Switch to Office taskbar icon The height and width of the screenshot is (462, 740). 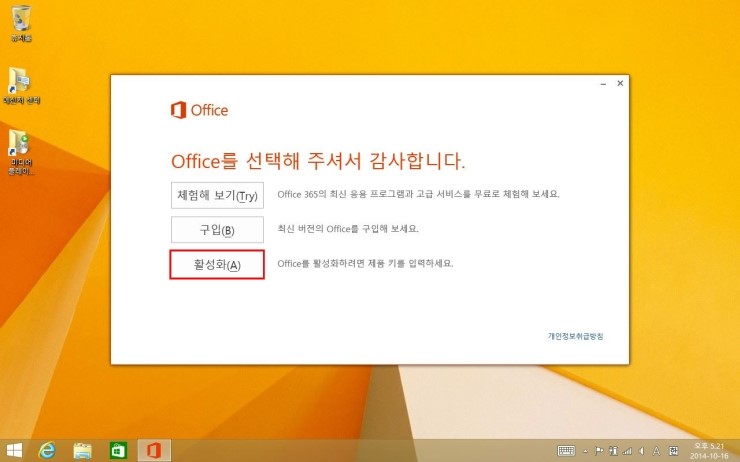[x=154, y=450]
